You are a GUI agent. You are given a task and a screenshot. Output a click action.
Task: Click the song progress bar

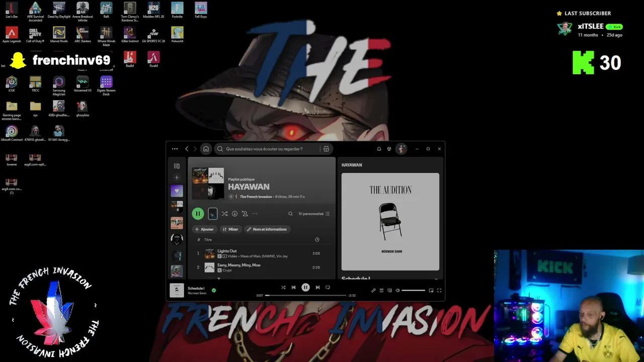(306, 295)
